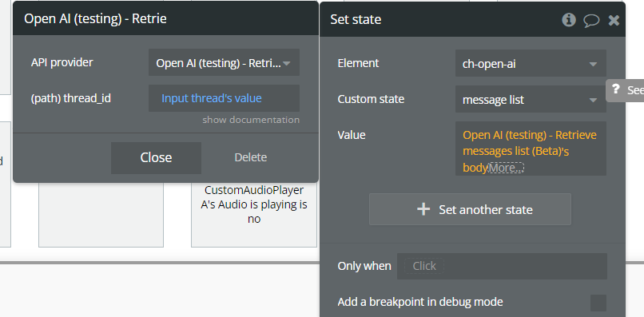The height and width of the screenshot is (317, 644).
Task: Click the plus icon on Set another state
Action: pos(423,209)
